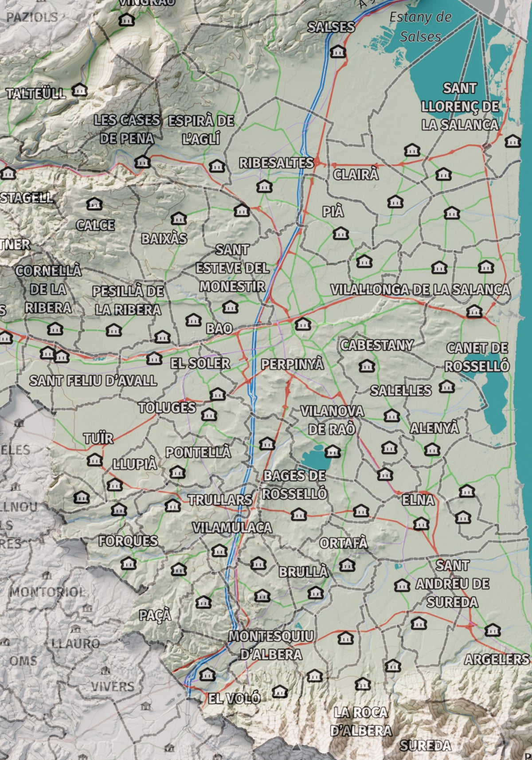
Task: Click the Espirà de l'Aglí town marker
Action: (217, 167)
